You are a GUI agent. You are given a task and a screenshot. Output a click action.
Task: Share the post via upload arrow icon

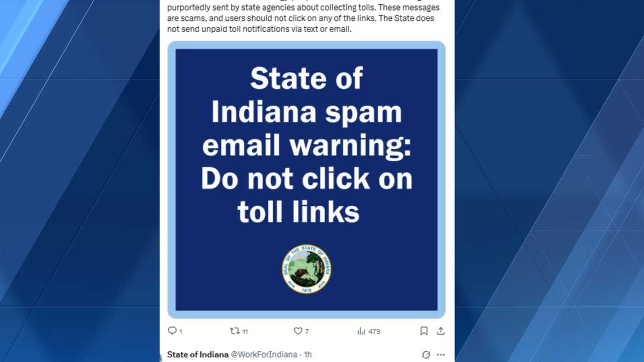441,331
